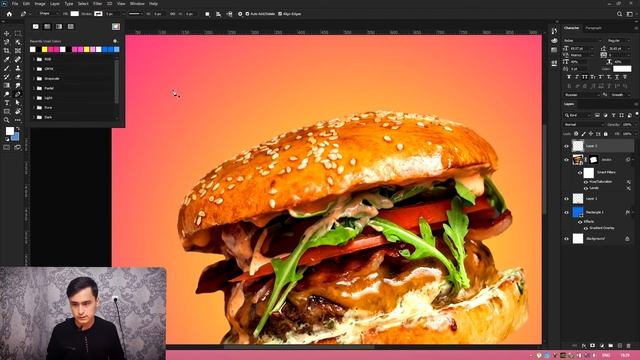
Task: Toggle Align Edges checkbox
Action: (280, 14)
